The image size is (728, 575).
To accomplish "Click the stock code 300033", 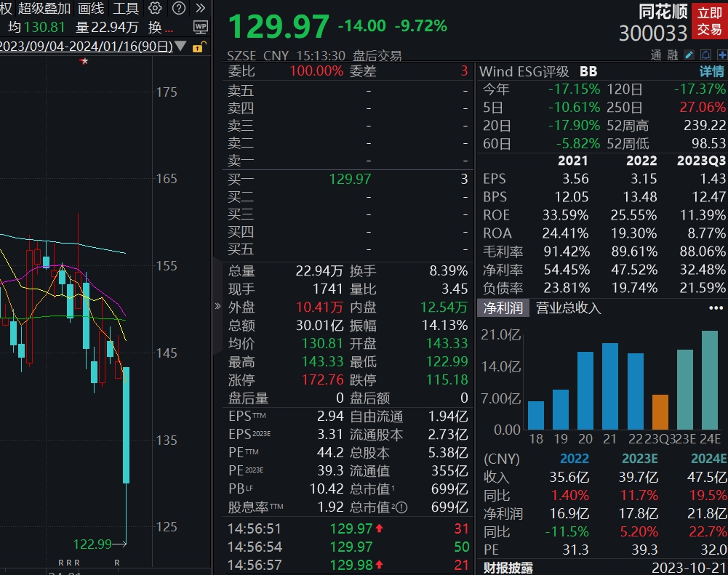I will (653, 33).
